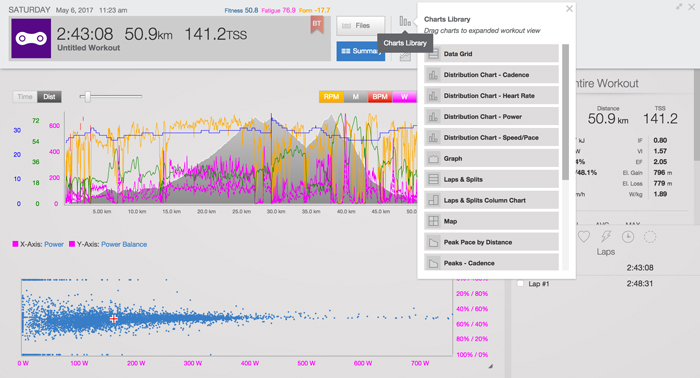This screenshot has height=378, width=700.
Task: Select the heart rate icon above Laps
Action: [x=583, y=237]
